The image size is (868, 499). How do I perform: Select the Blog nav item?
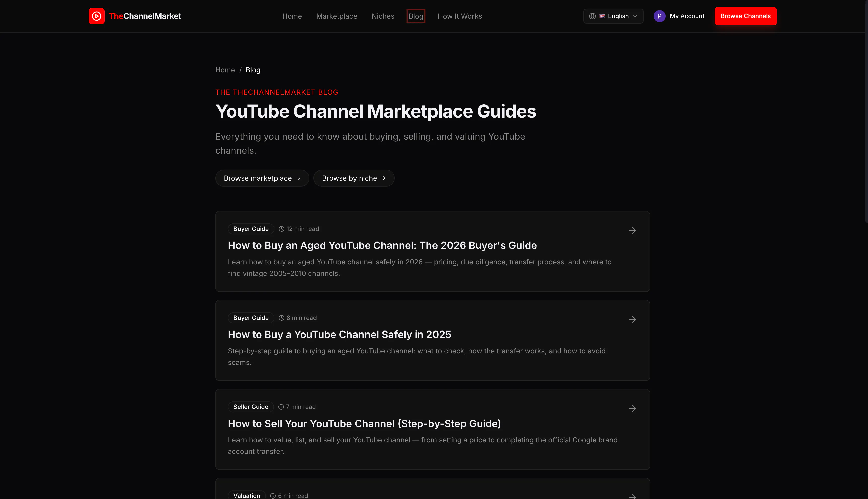[x=416, y=16]
